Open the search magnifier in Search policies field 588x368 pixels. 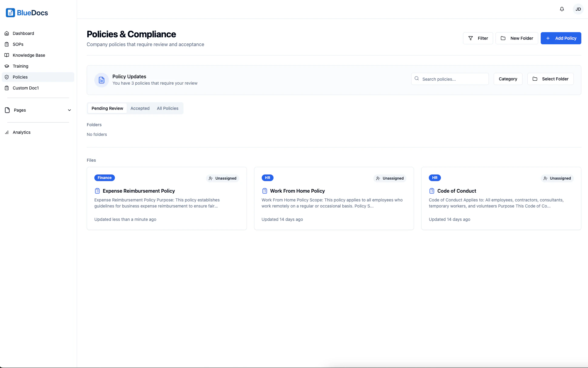(x=417, y=79)
